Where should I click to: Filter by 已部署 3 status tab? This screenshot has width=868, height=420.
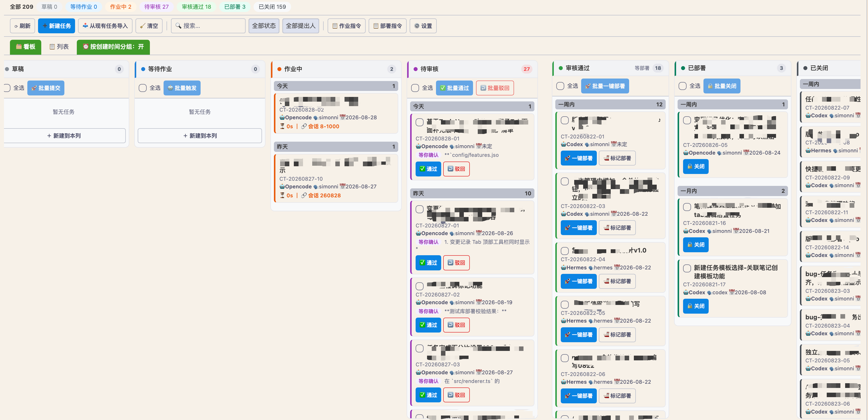pos(235,7)
